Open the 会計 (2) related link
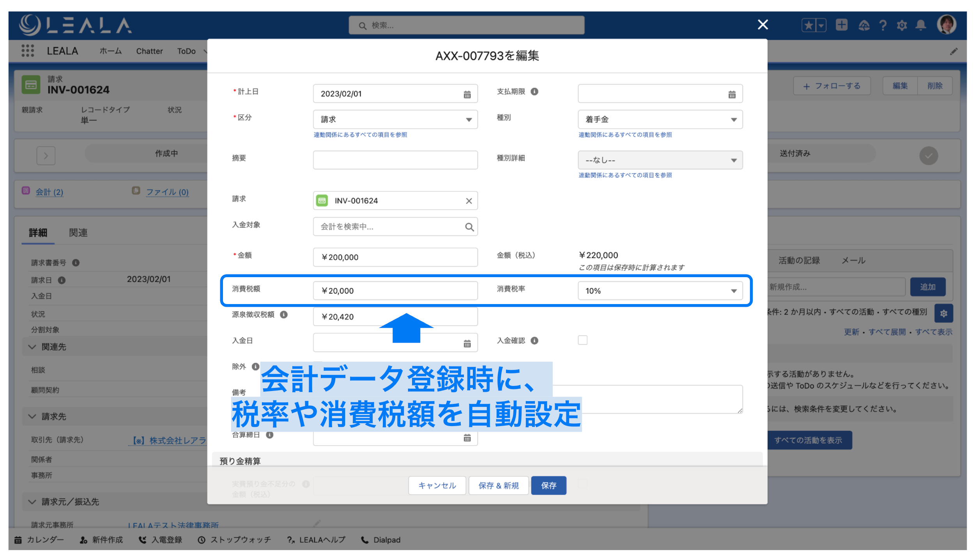Viewport: 980px width, 559px height. pyautogui.click(x=49, y=192)
